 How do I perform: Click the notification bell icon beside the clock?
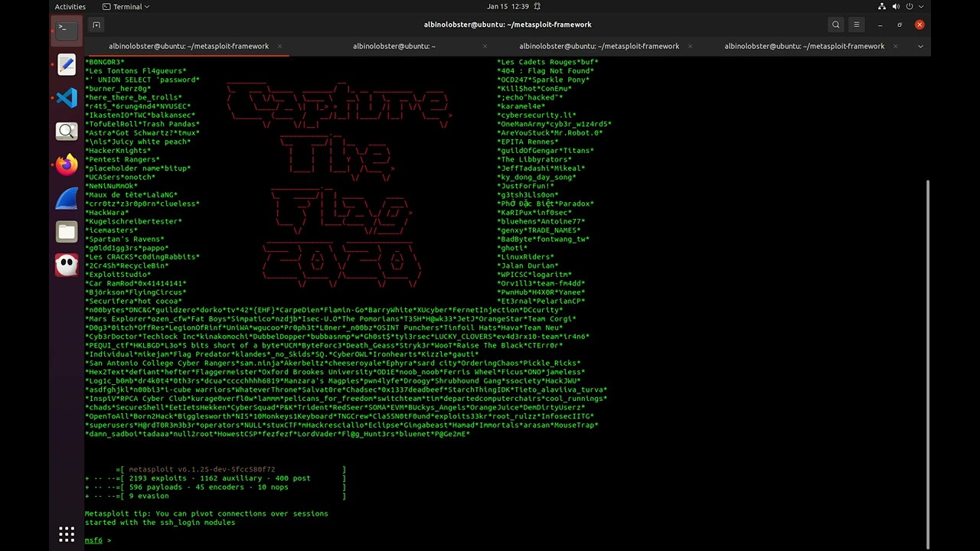(x=537, y=6)
